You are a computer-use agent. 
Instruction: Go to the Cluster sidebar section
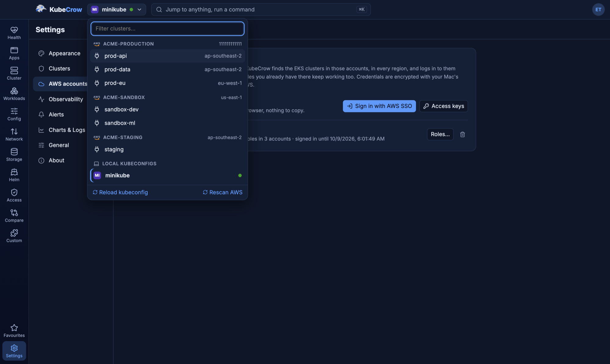14,73
